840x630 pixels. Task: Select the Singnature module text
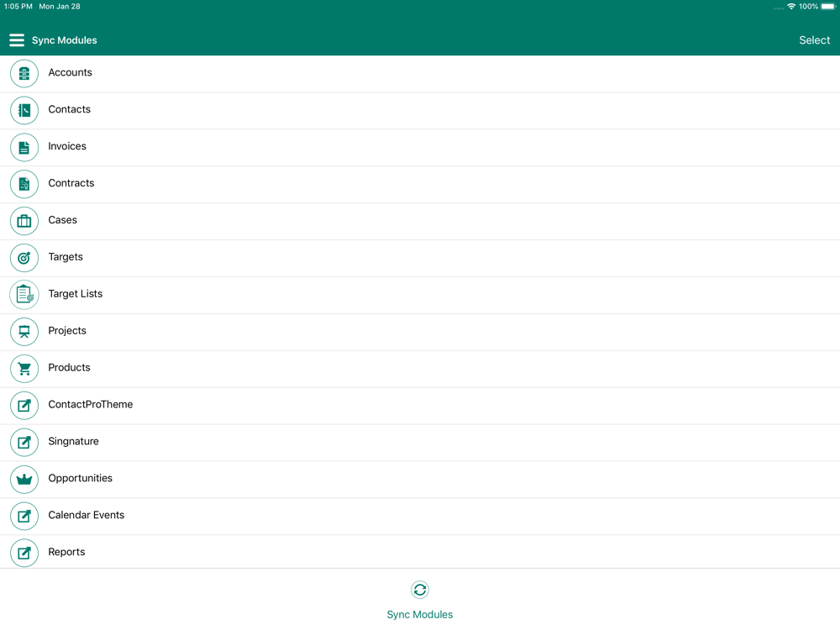(x=73, y=442)
